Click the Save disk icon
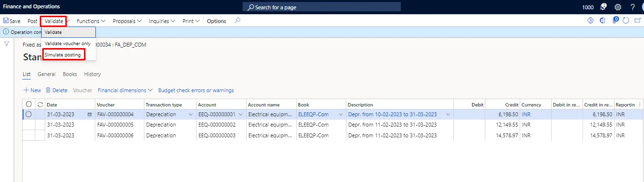 point(6,21)
